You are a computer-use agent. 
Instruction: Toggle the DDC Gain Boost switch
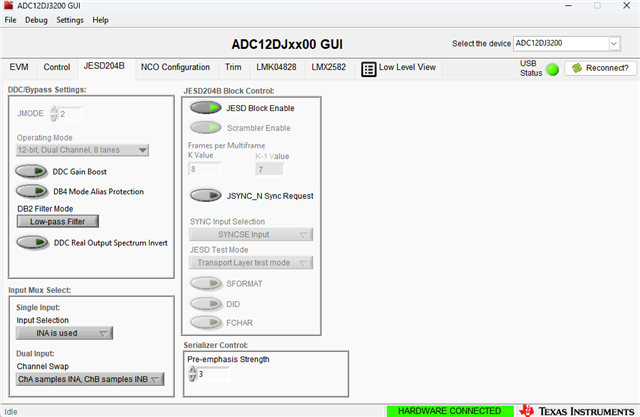point(31,171)
